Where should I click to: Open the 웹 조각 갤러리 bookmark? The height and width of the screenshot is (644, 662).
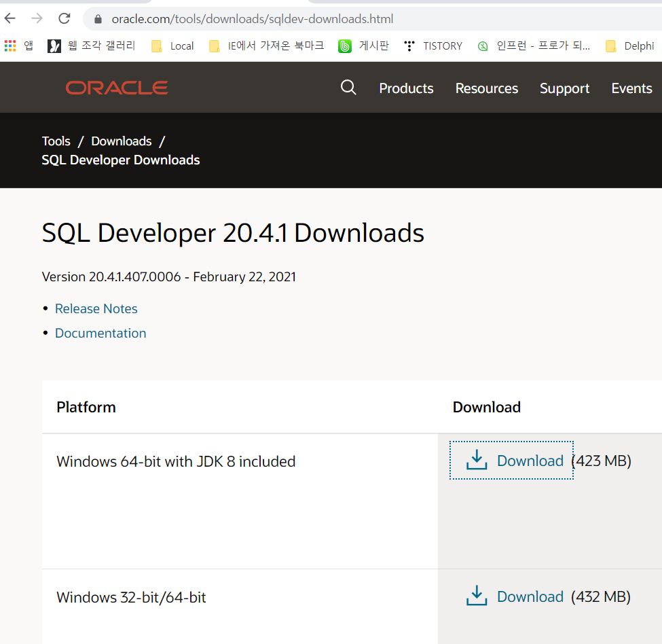click(x=91, y=46)
